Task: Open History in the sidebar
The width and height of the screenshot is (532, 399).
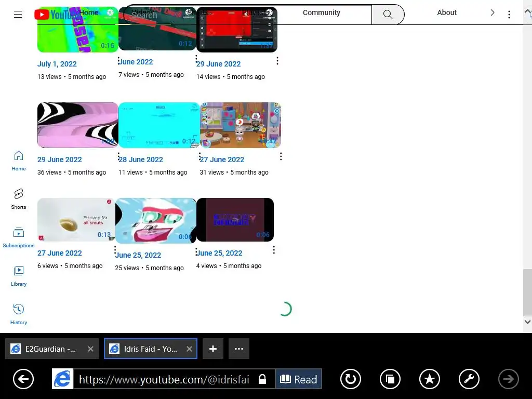Action: [x=18, y=314]
